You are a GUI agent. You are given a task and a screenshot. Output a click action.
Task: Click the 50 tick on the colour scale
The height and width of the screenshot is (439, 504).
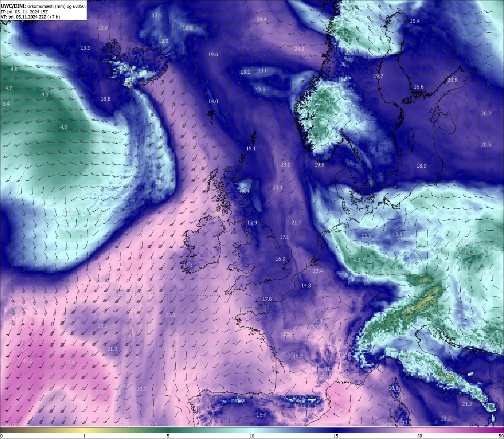[500, 436]
